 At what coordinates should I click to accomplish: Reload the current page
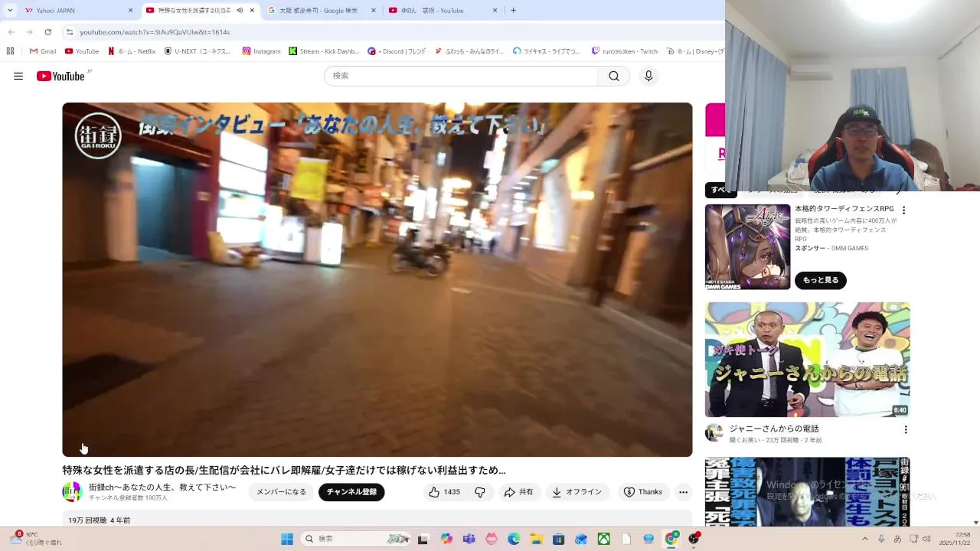click(x=47, y=32)
